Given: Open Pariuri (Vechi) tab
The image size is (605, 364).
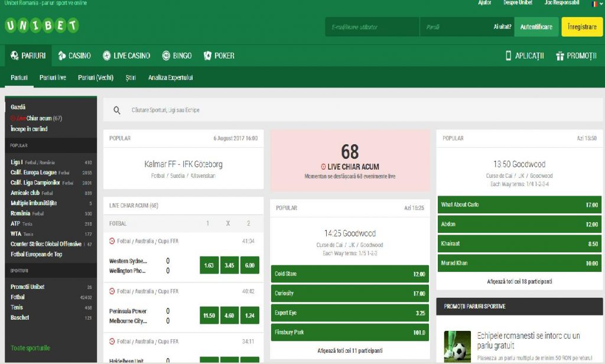Looking at the screenshot, I should click(96, 77).
